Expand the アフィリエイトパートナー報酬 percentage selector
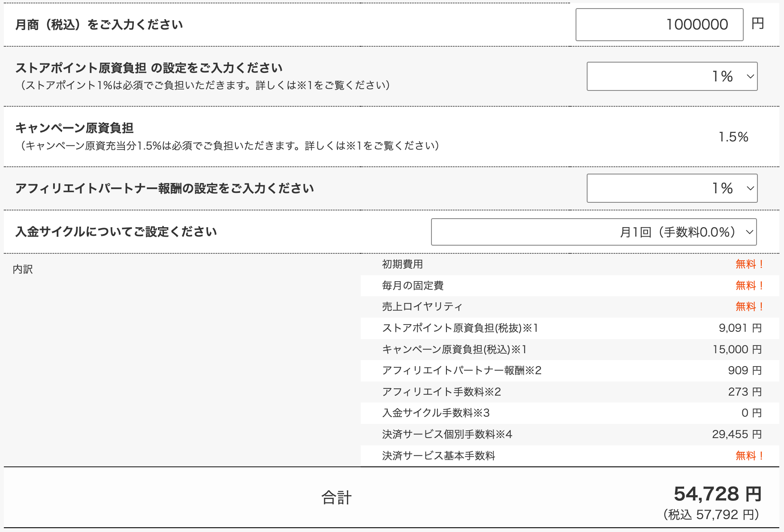 point(672,188)
